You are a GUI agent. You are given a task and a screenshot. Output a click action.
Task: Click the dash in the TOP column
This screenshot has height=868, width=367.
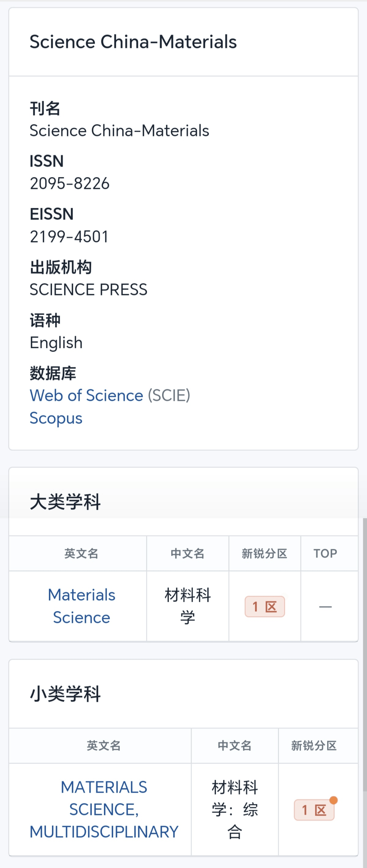coord(325,607)
